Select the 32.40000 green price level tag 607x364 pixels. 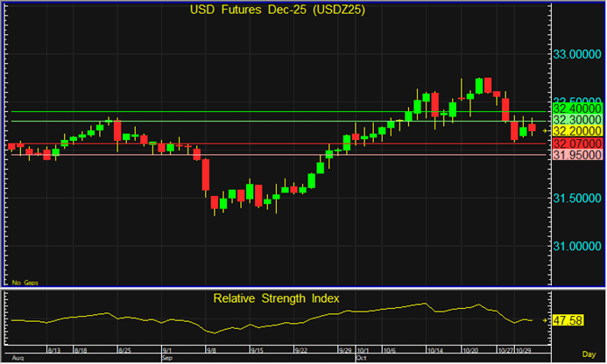pos(575,108)
